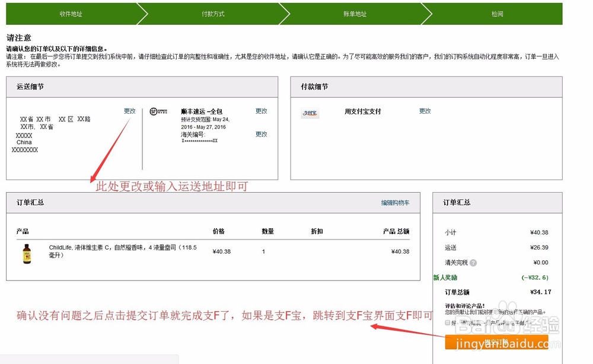This screenshot has width=593, height=364.
Task: Select the 检阅 step tab
Action: (x=497, y=12)
